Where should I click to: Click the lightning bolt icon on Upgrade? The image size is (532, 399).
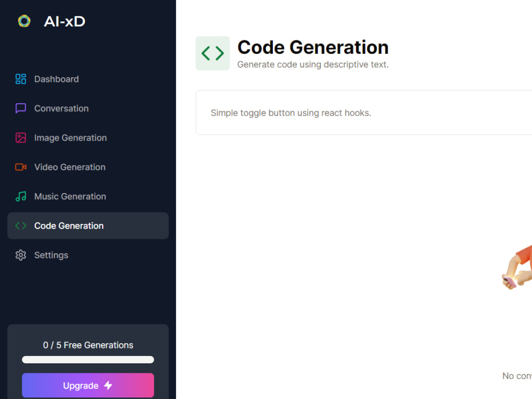pos(108,385)
